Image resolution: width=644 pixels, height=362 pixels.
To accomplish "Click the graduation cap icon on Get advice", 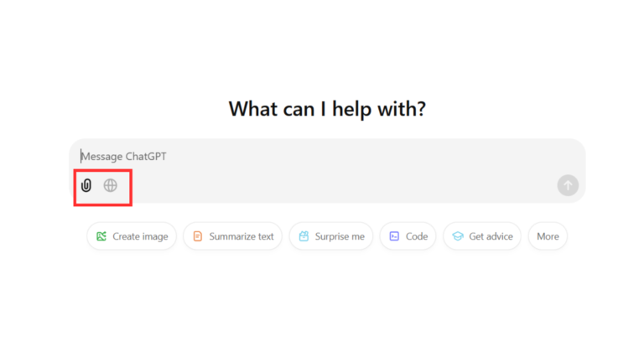I will point(458,236).
